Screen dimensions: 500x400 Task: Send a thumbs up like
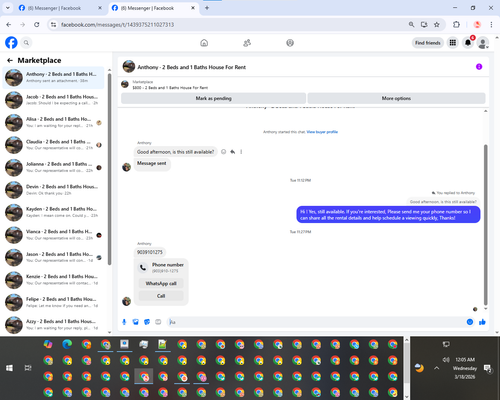[482, 322]
